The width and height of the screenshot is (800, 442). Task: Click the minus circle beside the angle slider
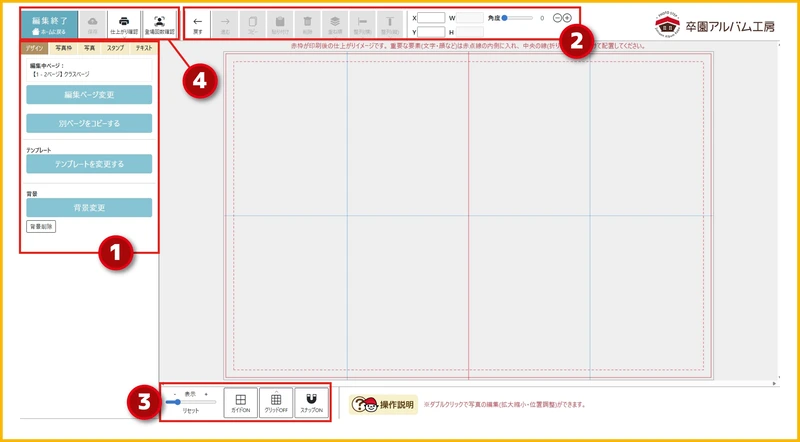coord(557,18)
